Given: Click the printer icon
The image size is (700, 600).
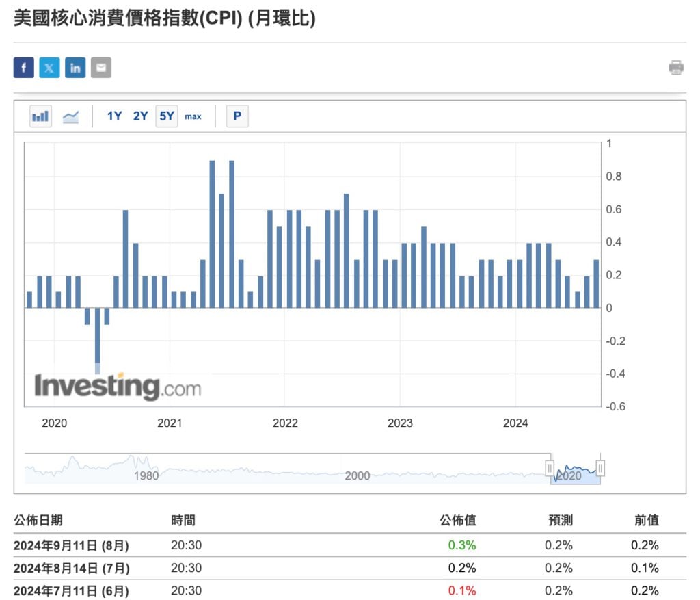Looking at the screenshot, I should [676, 68].
